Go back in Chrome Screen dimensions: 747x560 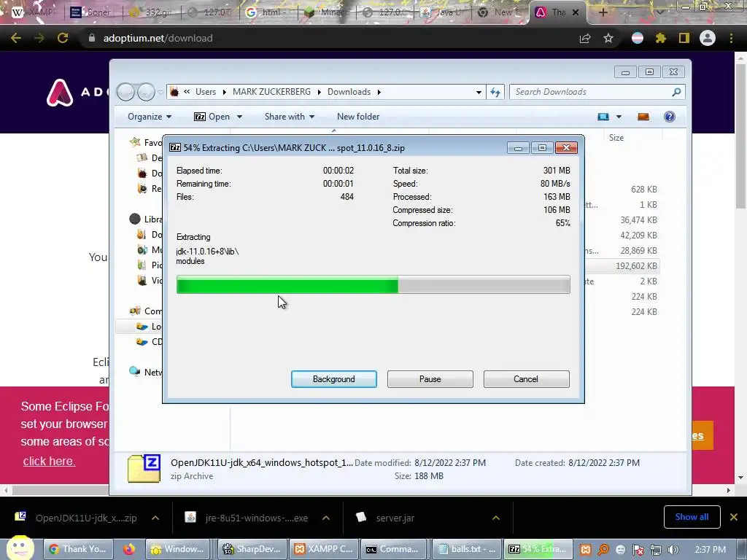click(x=16, y=38)
